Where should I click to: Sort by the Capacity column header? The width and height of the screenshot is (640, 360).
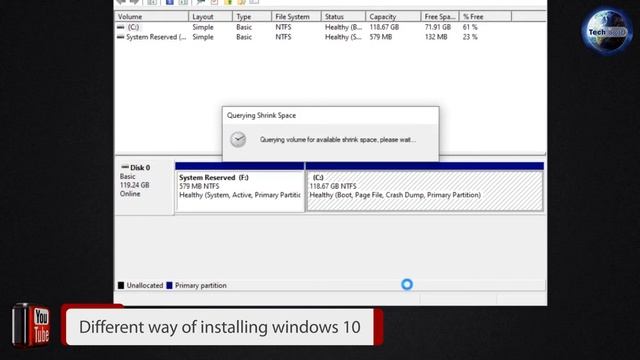coord(393,17)
